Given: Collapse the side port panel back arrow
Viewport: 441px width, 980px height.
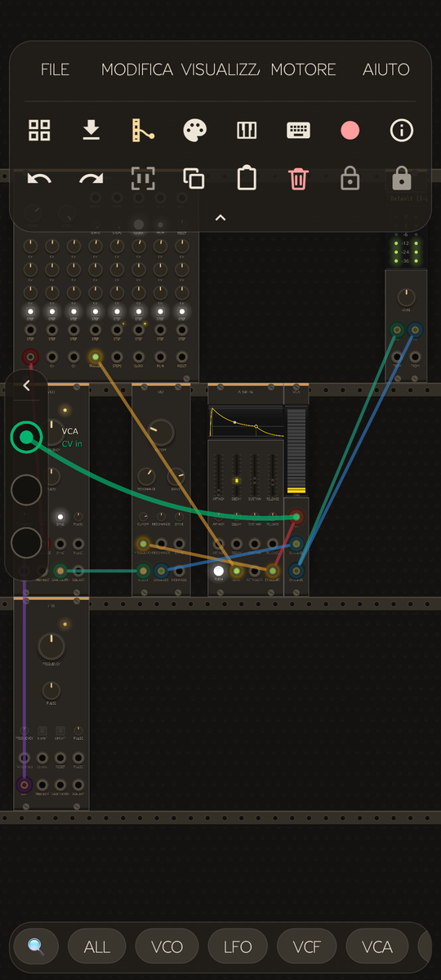Looking at the screenshot, I should pos(26,385).
